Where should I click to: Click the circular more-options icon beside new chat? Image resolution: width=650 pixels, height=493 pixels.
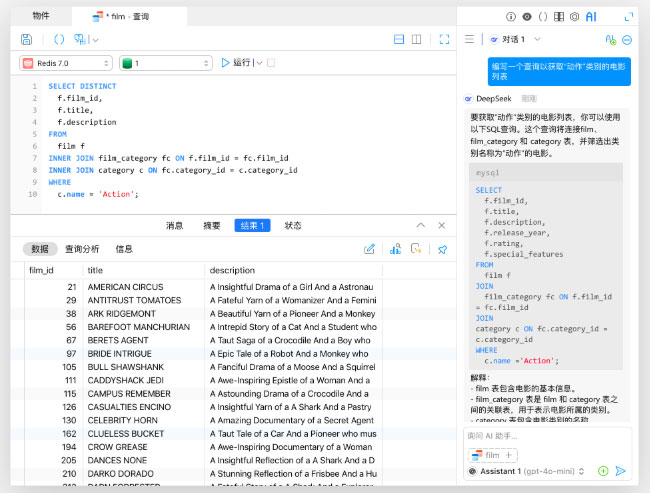coord(627,40)
